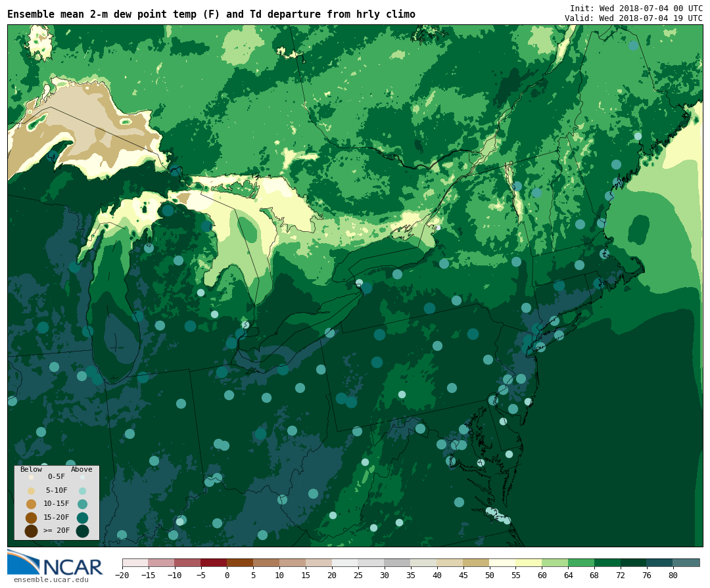Click the pale yellow color bar segment between 50 and 55
The image size is (710, 588).
(503, 562)
